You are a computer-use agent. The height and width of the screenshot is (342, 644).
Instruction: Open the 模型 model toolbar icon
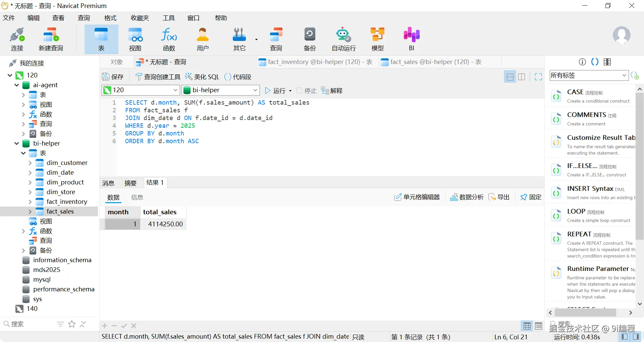377,39
